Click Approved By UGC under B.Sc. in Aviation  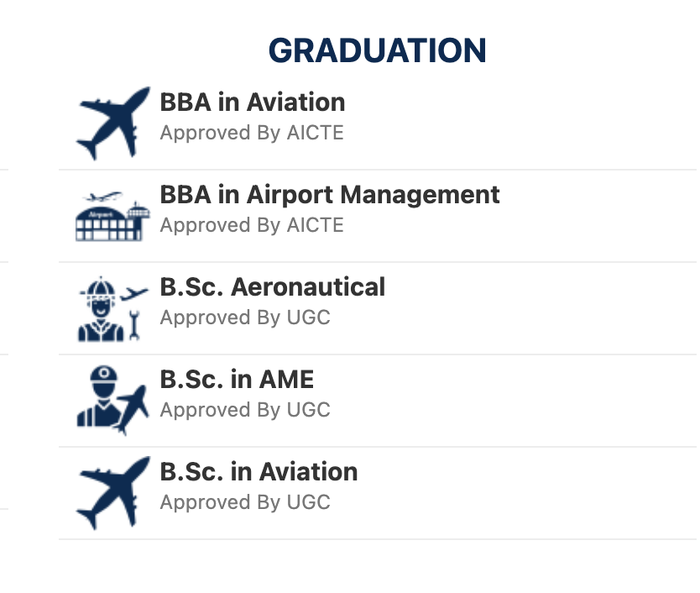coord(245,503)
